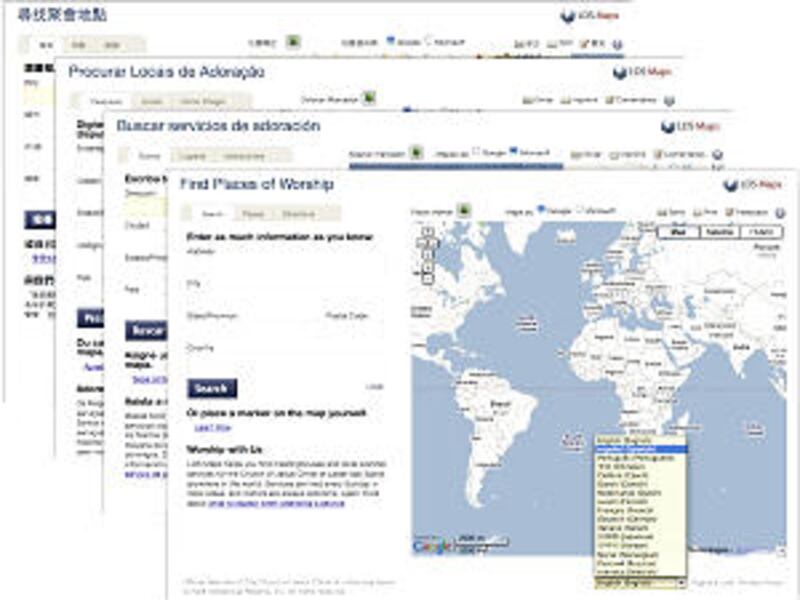Choose English at top of language list

tap(641, 440)
